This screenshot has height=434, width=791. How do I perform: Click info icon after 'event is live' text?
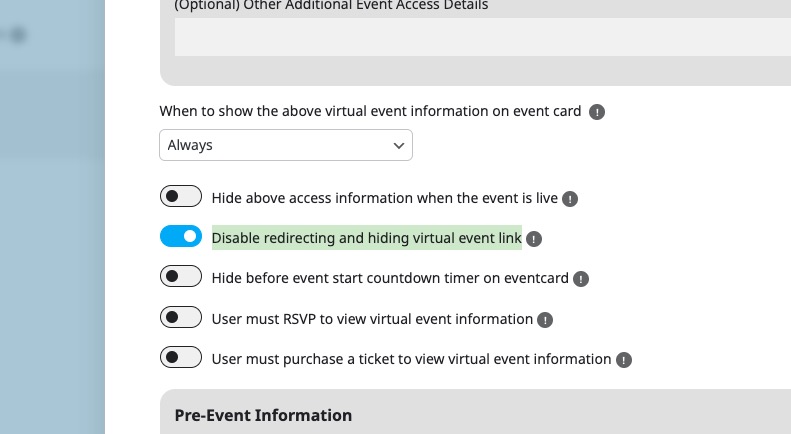coord(570,199)
